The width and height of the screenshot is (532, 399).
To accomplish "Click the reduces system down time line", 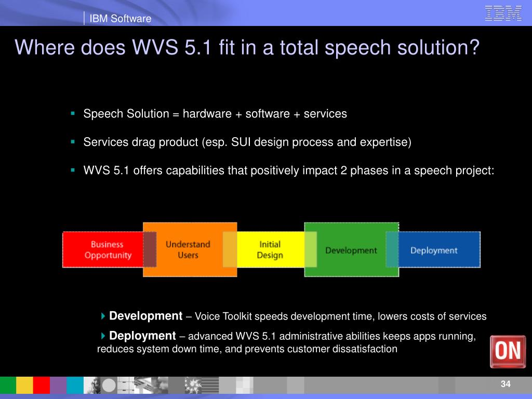I will [247, 349].
